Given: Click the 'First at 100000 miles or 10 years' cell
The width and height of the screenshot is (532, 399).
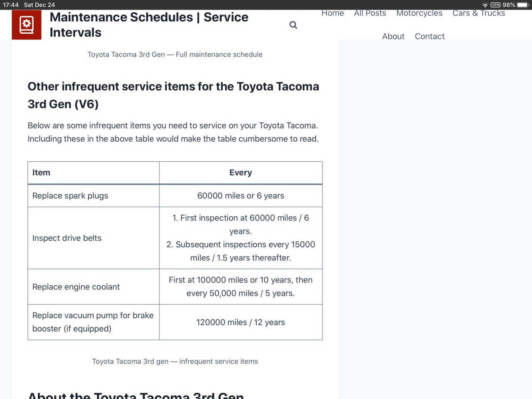Looking at the screenshot, I should pos(241,287).
